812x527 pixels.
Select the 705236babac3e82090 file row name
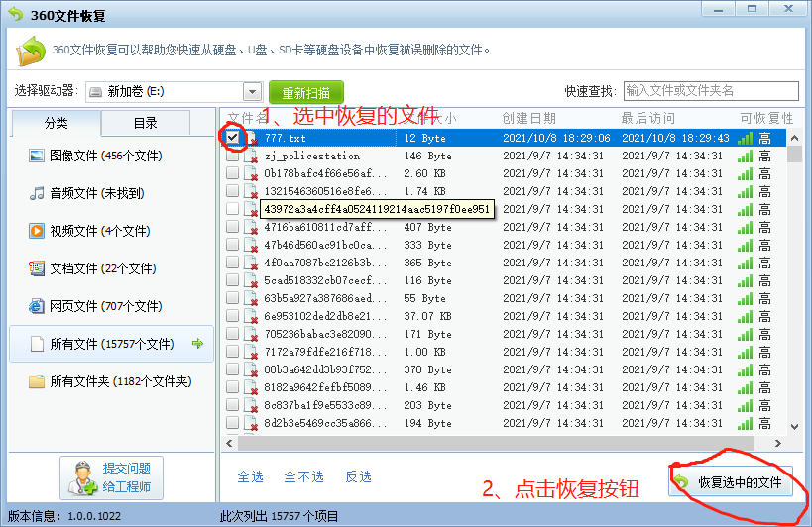326,334
